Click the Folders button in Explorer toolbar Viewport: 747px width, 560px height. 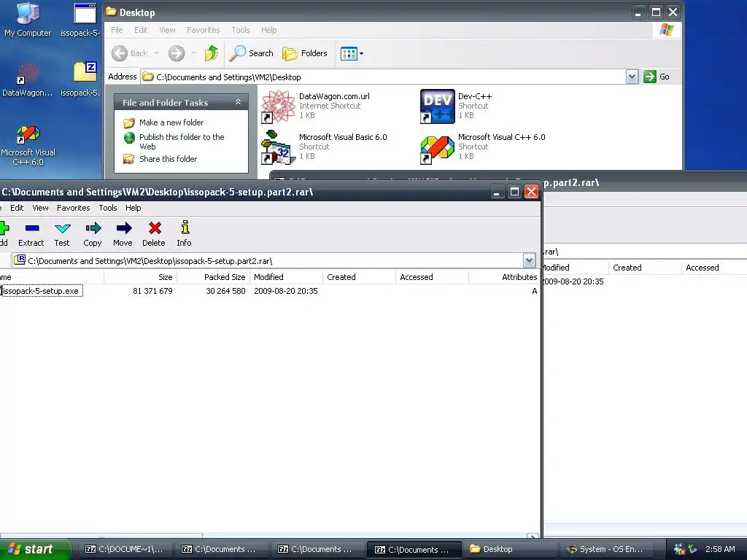305,53
